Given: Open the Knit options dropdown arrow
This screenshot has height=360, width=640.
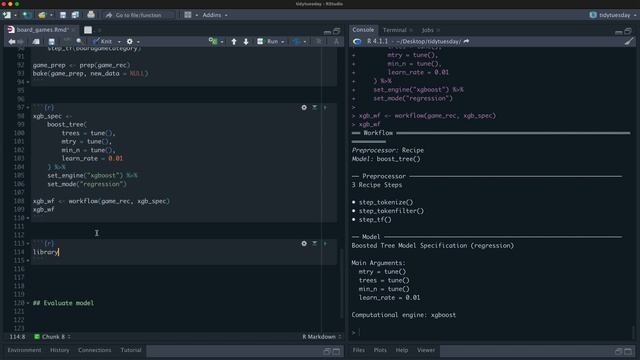Looking at the screenshot, I should point(119,42).
